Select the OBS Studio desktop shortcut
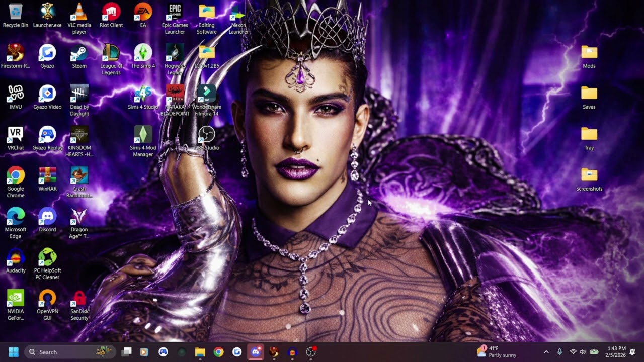Image resolution: width=644 pixels, height=362 pixels. click(x=207, y=138)
